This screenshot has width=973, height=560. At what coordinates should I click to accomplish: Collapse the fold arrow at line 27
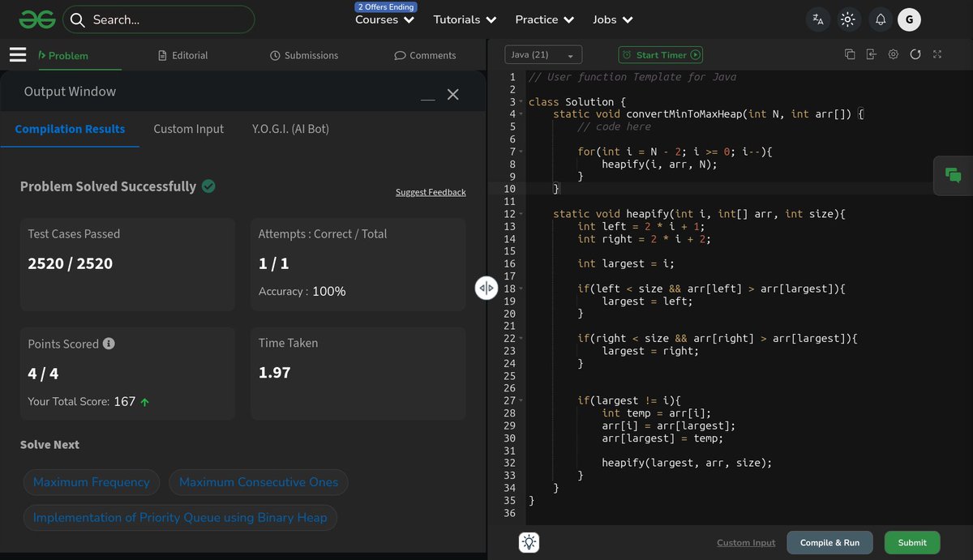pos(521,400)
